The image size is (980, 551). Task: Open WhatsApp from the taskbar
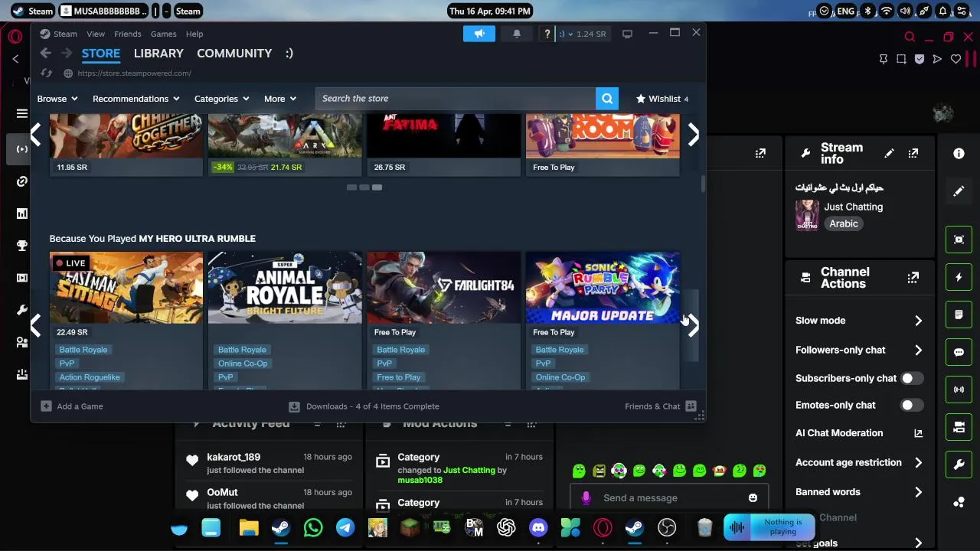click(x=313, y=527)
